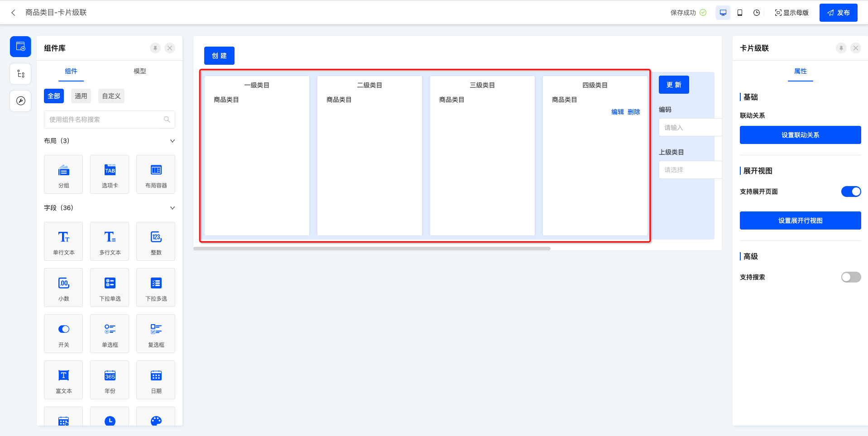Focus the component name search field
Screen dimensions: 868x436
(x=105, y=120)
